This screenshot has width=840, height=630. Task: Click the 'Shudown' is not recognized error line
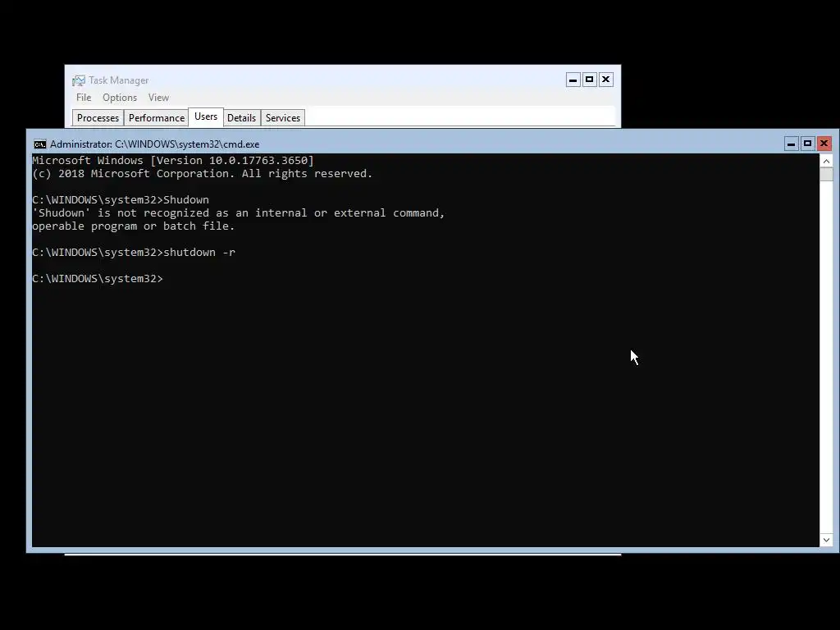point(239,213)
